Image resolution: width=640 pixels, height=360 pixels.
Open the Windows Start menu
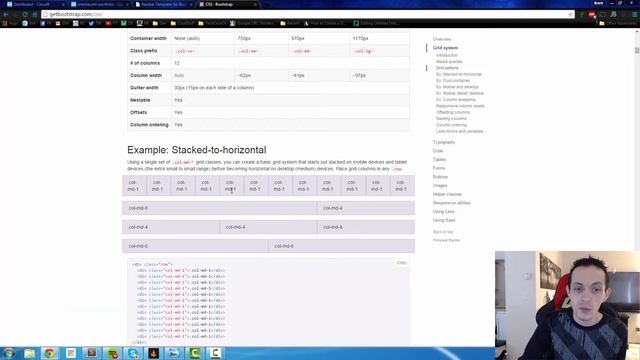tap(9, 353)
